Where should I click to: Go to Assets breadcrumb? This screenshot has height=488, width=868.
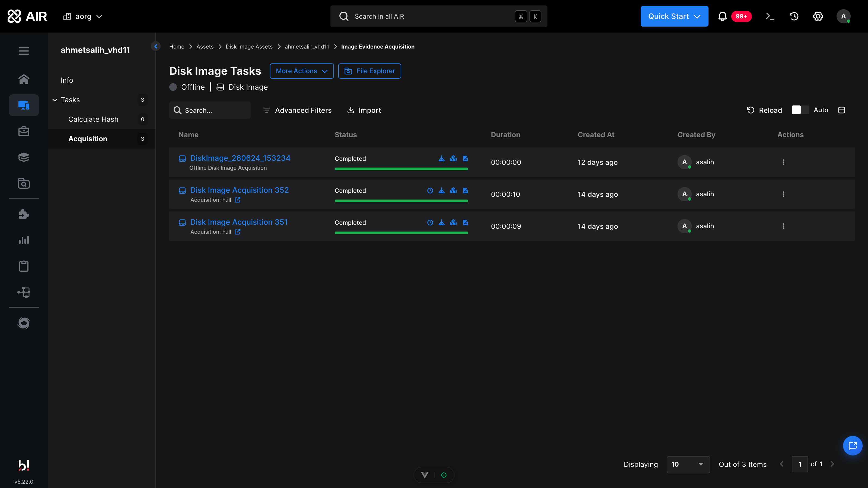[205, 46]
